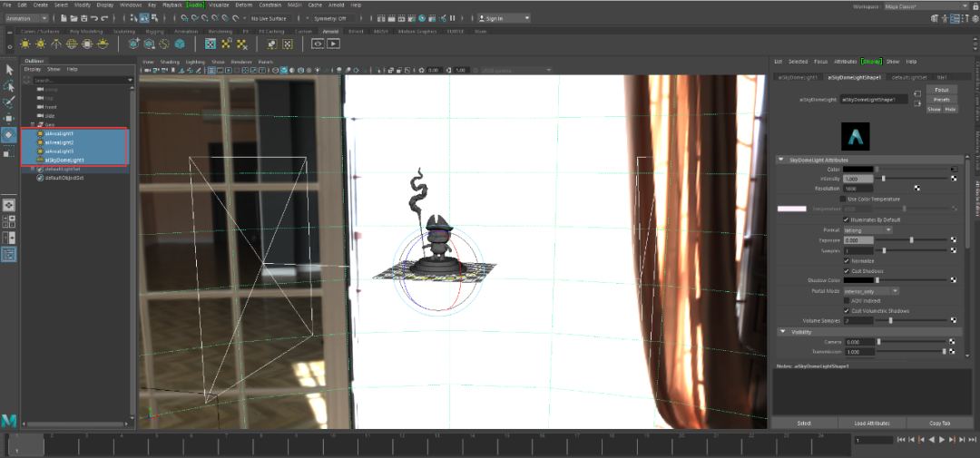980x458 pixels.
Task: Click the Intensity slider track
Action: click(x=912, y=179)
